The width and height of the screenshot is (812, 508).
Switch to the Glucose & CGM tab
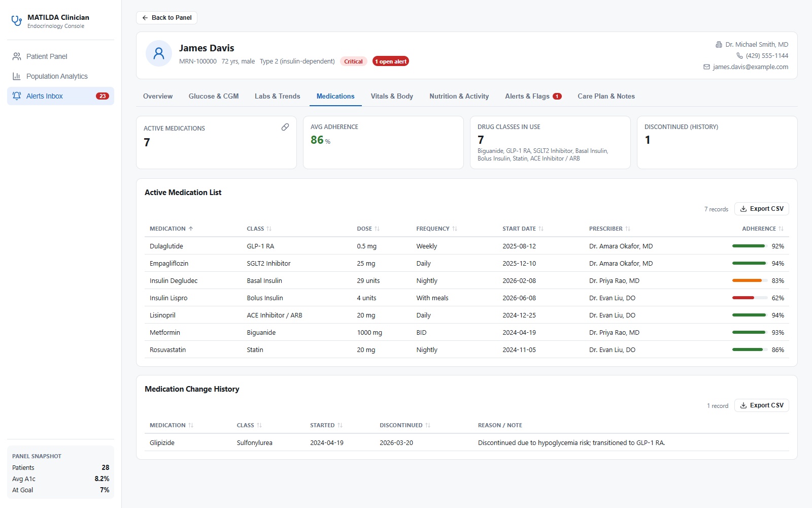click(214, 96)
